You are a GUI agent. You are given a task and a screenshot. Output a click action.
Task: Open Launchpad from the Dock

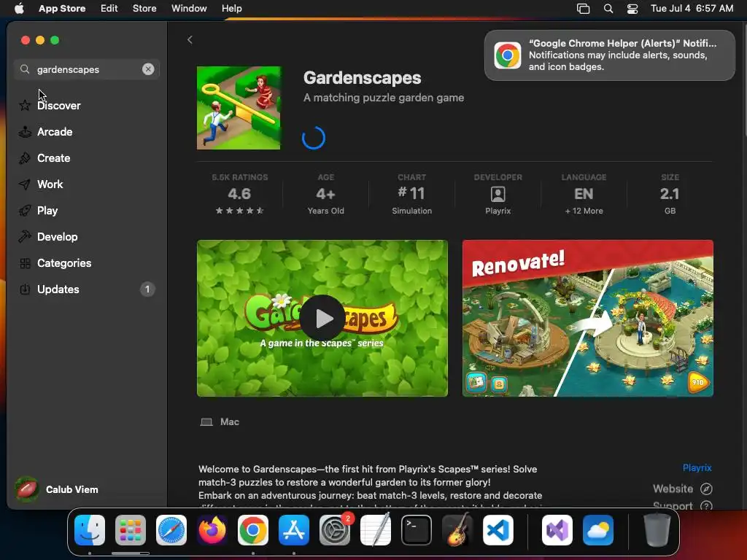(x=131, y=530)
